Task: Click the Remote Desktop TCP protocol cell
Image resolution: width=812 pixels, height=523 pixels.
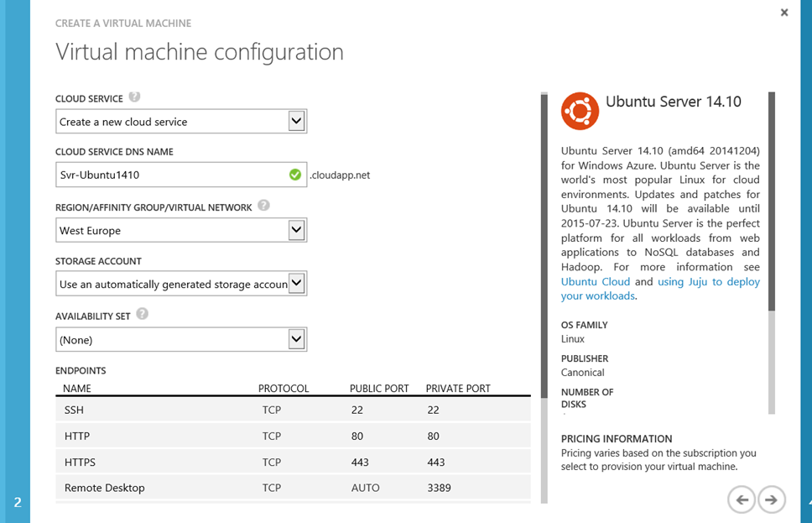Action: click(272, 488)
